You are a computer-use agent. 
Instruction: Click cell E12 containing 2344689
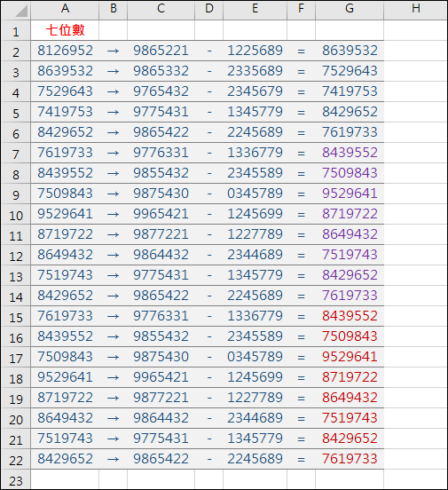coord(255,255)
